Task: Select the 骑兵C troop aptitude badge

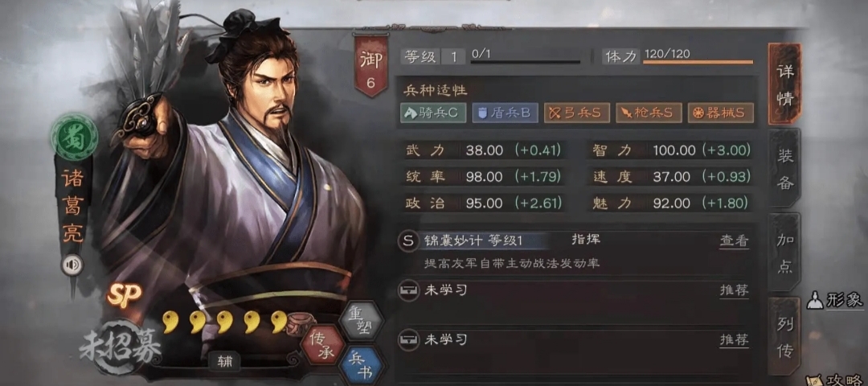Action: tap(433, 113)
